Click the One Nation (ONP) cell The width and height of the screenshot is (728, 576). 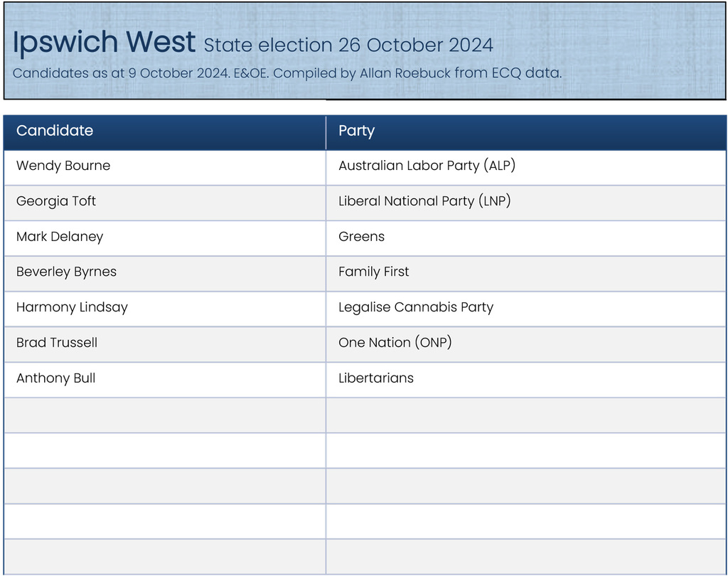(395, 343)
